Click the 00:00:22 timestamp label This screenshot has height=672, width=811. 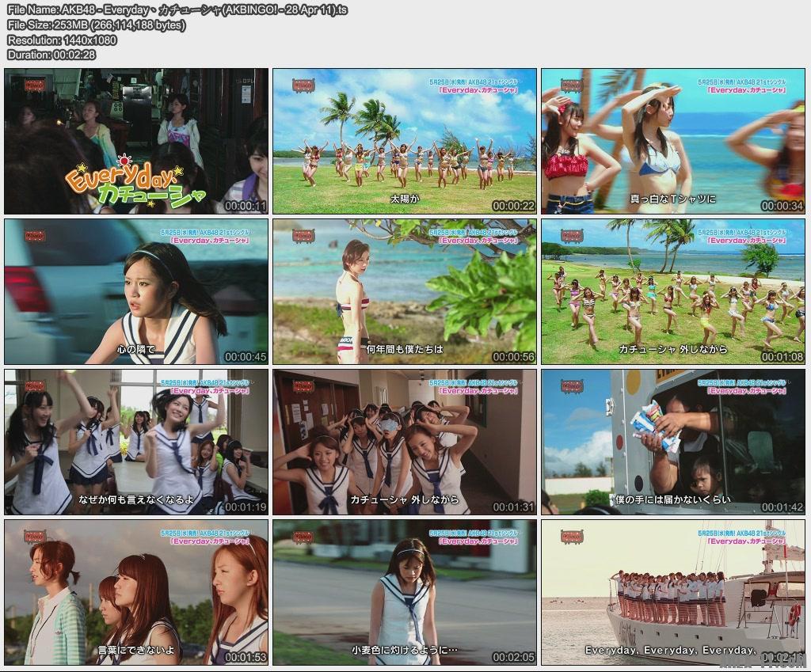pos(513,206)
